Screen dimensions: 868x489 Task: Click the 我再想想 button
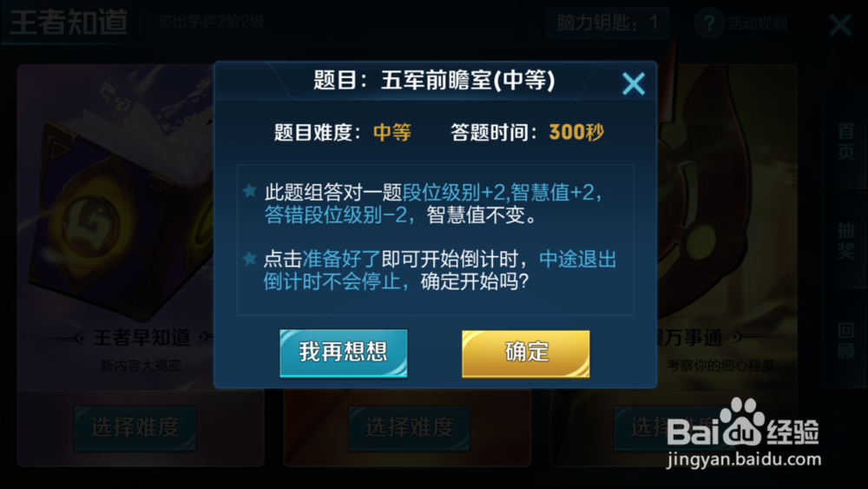pos(343,353)
